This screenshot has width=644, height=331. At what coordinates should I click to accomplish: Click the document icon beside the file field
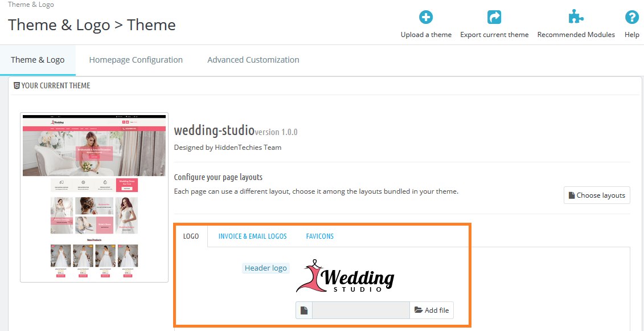click(304, 310)
